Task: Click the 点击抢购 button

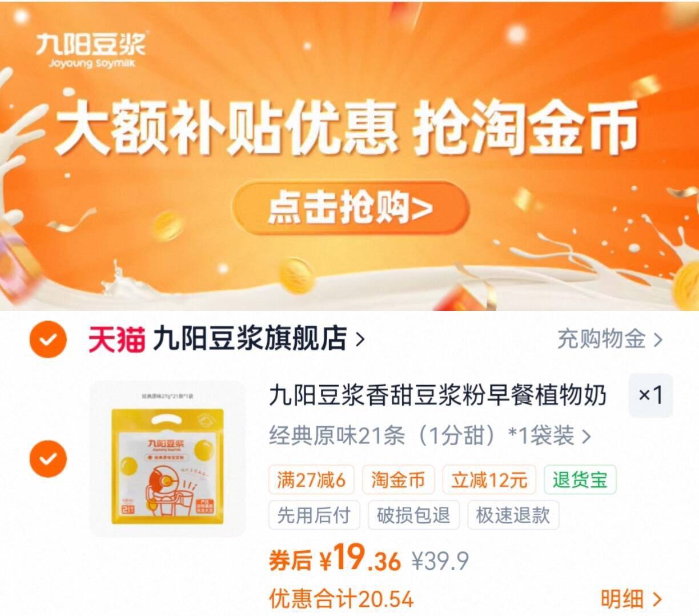Action: 351,207
